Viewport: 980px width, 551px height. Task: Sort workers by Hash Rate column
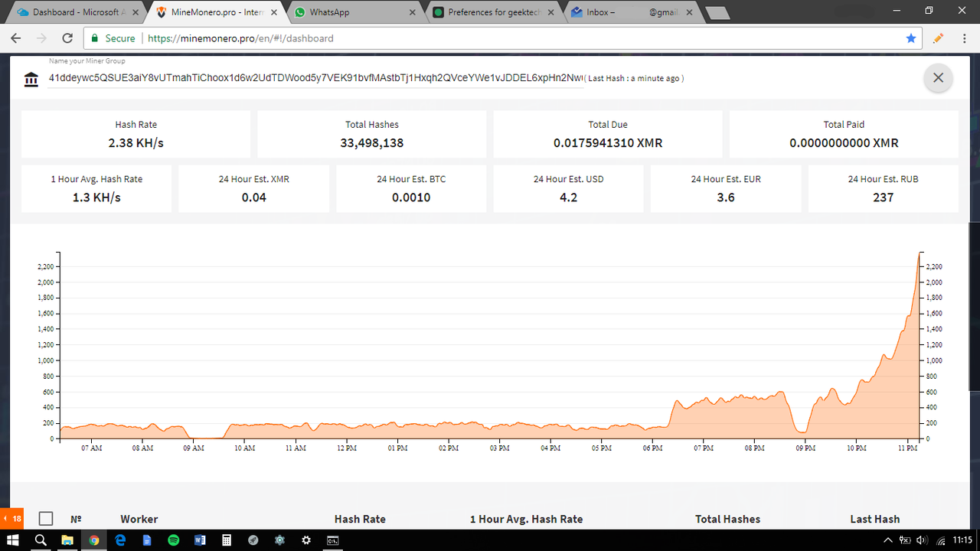[360, 519]
